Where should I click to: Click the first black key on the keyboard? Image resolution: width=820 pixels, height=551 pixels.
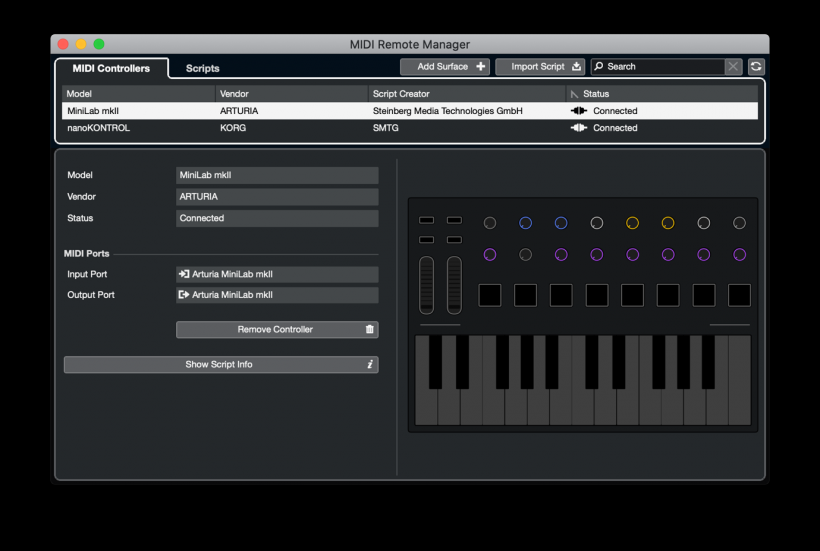[x=435, y=362]
